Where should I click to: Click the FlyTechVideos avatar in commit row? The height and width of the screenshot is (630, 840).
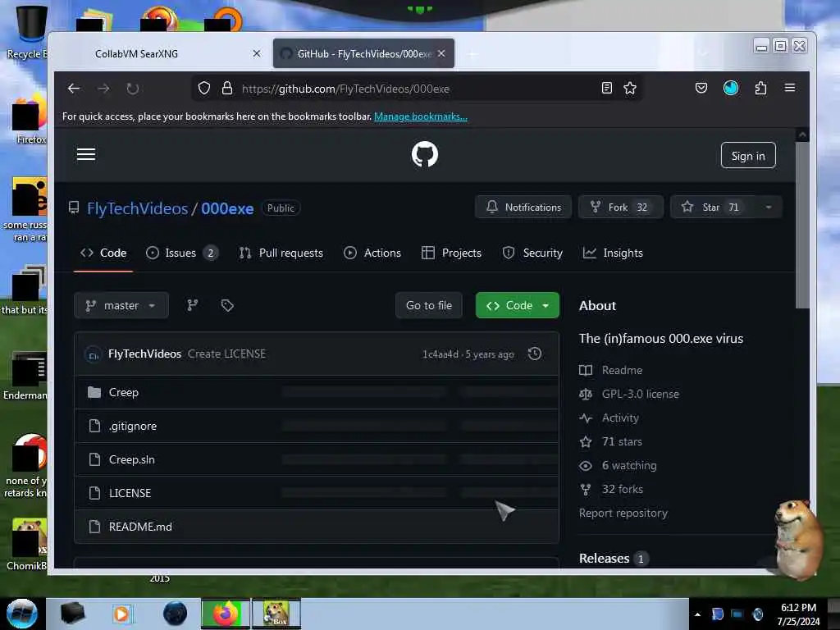pyautogui.click(x=94, y=354)
